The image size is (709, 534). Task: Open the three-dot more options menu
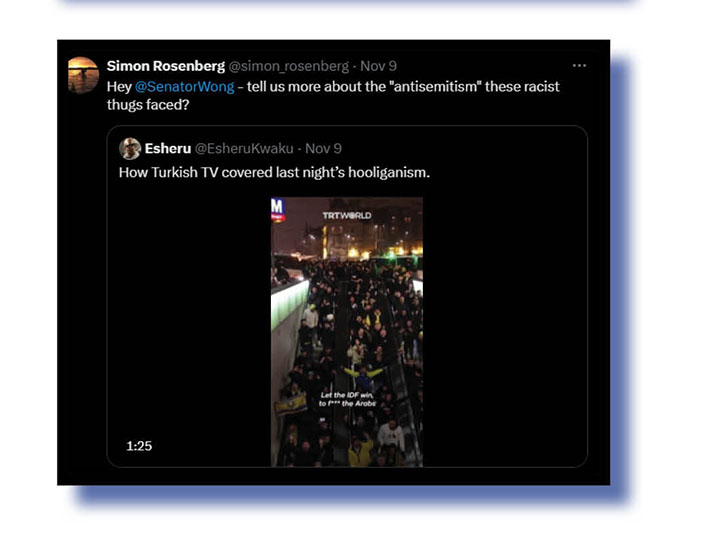tap(579, 66)
